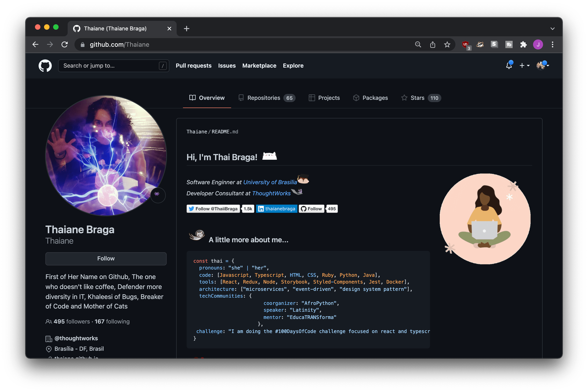Expand the plus create-new dropdown
The height and width of the screenshot is (392, 588).
tap(524, 66)
